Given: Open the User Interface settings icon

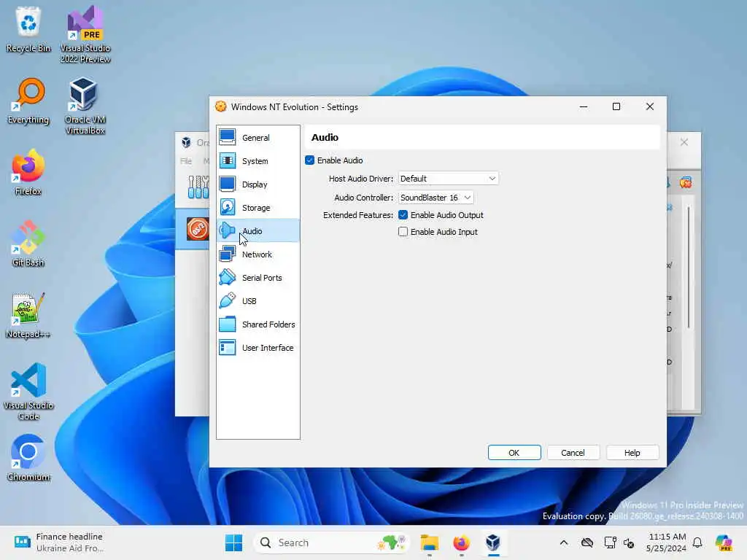Looking at the screenshot, I should pos(228,348).
